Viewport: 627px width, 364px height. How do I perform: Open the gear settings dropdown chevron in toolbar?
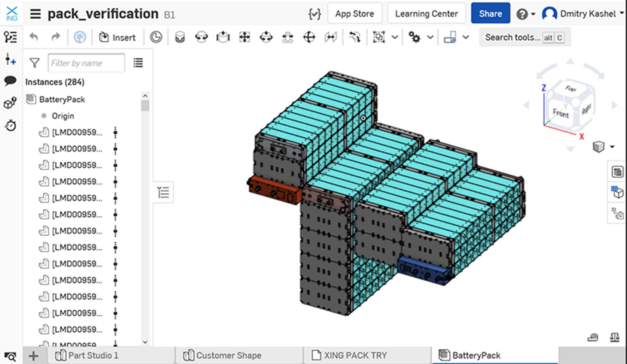click(430, 37)
